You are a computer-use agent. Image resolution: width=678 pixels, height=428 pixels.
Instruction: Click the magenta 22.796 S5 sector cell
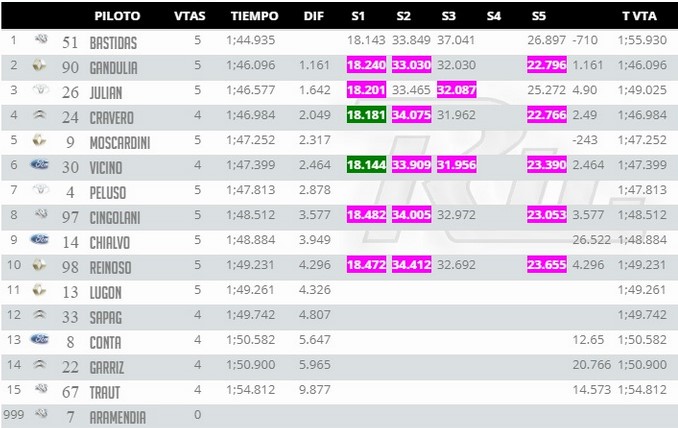point(547,65)
